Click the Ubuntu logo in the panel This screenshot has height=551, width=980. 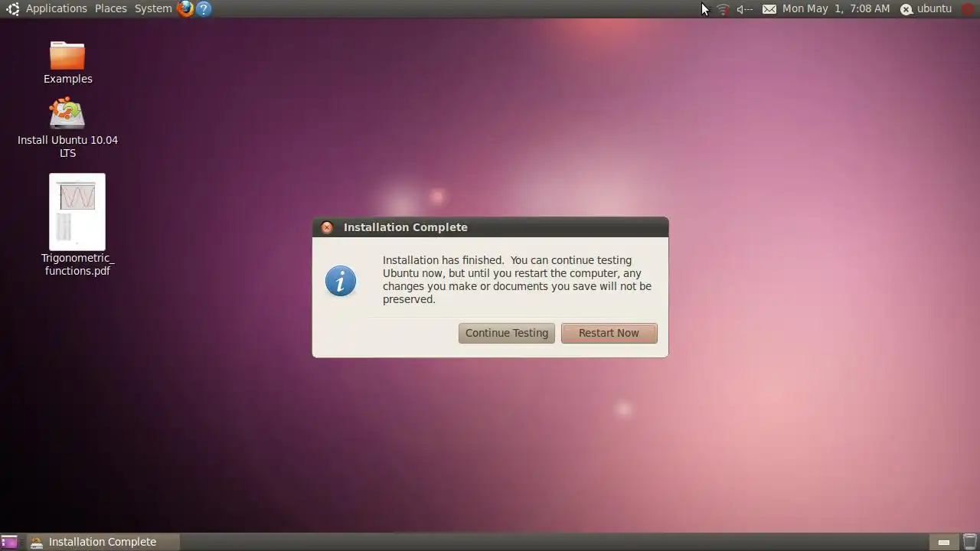[12, 9]
